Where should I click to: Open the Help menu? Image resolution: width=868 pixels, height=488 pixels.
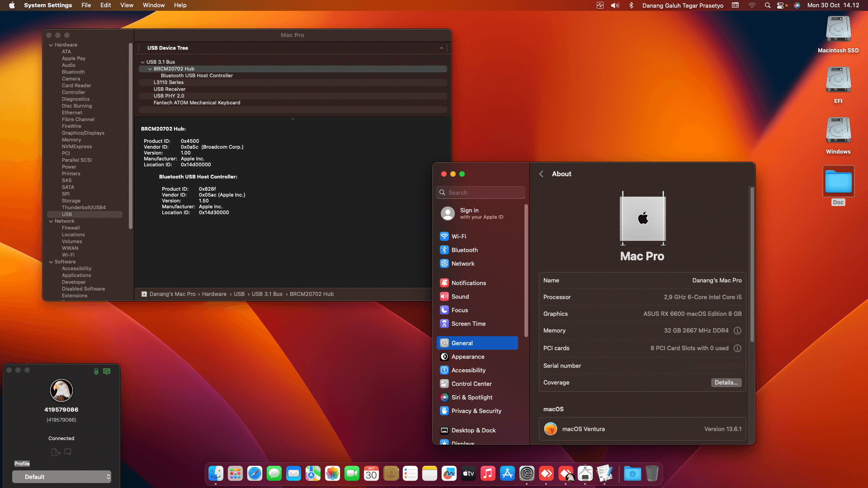coord(180,5)
